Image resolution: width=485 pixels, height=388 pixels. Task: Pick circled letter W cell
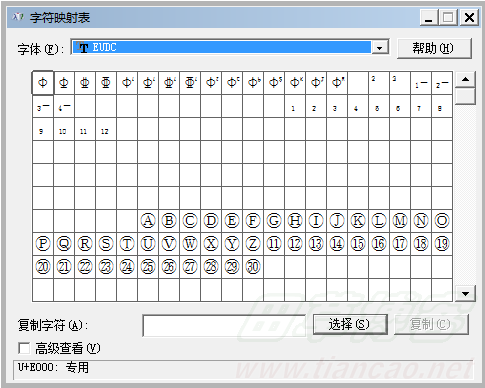click(x=190, y=244)
